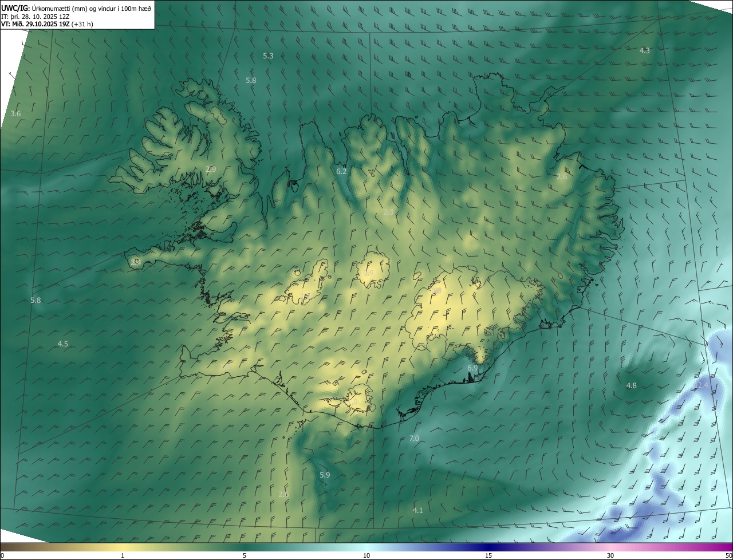
Task: Click the 6.9 value label
Action: (472, 368)
